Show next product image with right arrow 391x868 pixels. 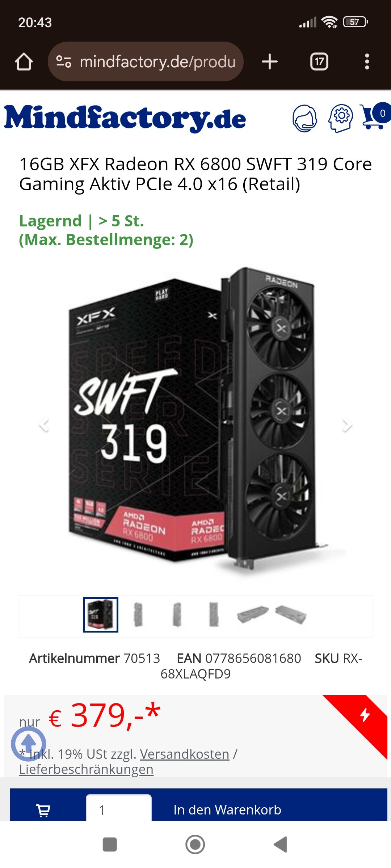pos(347,424)
